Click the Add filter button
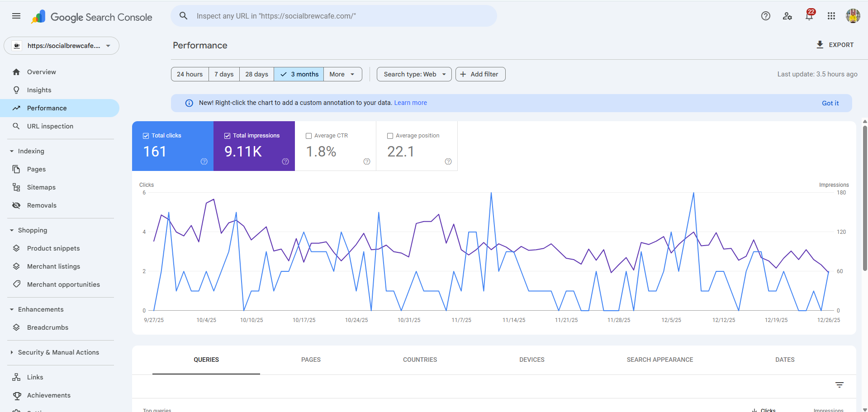The height and width of the screenshot is (412, 868). coord(480,74)
